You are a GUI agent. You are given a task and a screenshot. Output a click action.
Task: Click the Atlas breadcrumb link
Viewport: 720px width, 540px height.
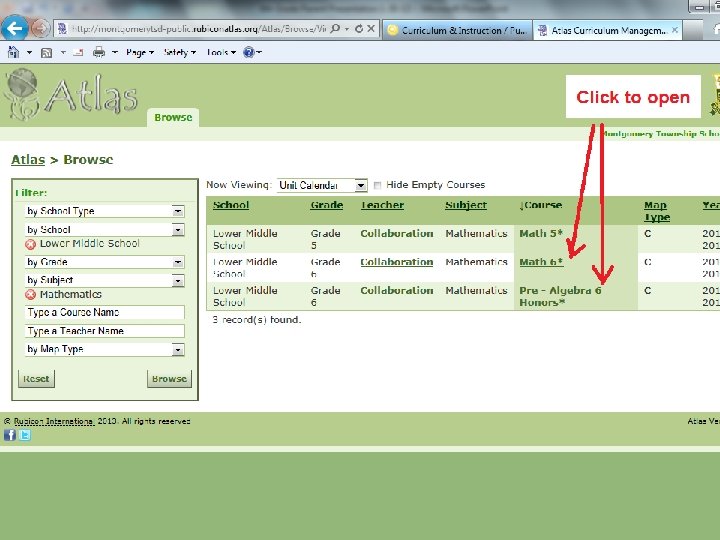28,160
